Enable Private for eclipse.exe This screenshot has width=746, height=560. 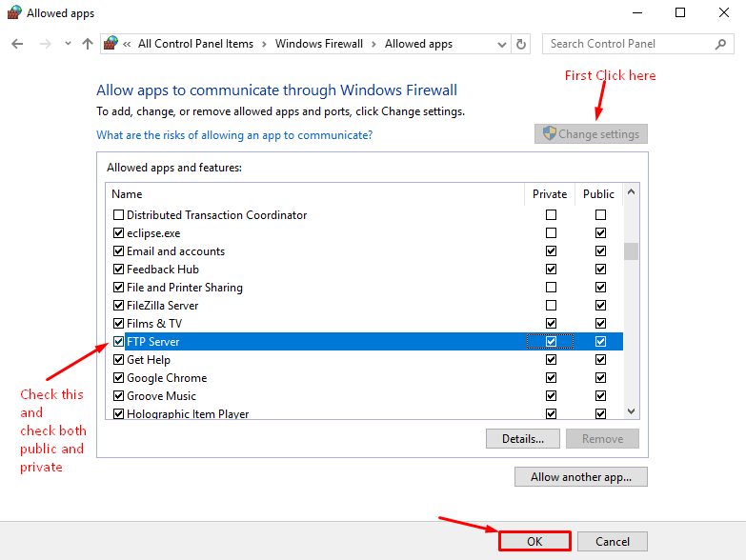[x=551, y=233]
